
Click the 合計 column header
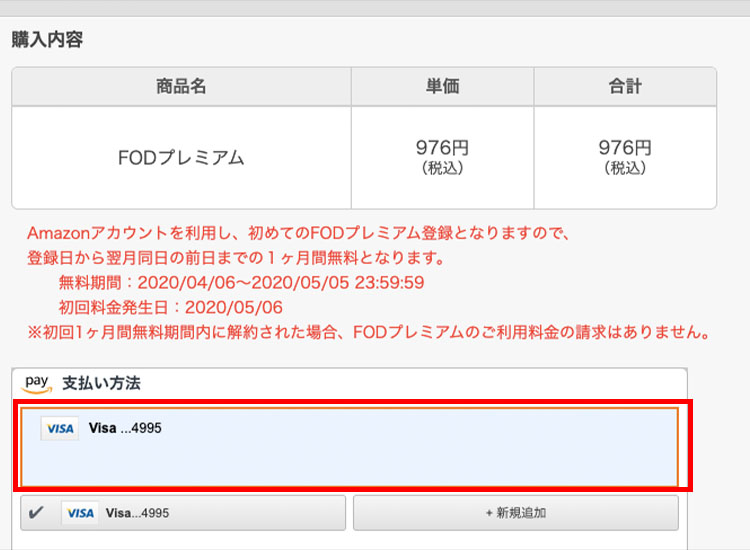(x=625, y=87)
